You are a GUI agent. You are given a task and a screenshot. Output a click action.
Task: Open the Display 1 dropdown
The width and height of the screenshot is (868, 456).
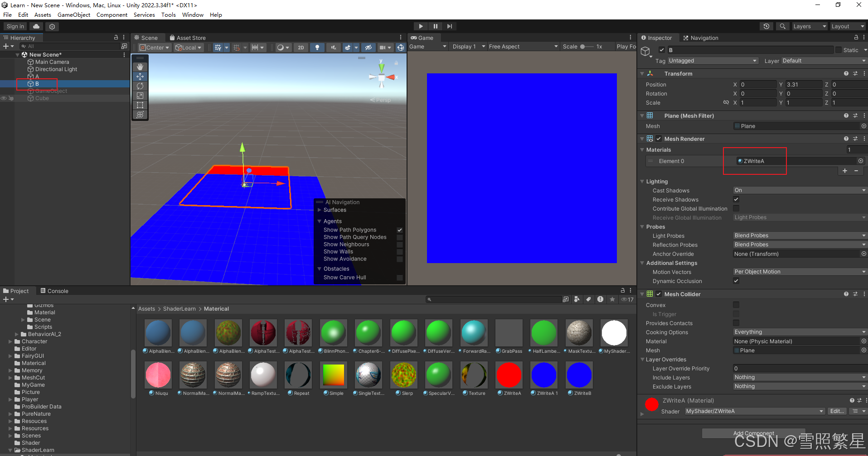click(469, 47)
